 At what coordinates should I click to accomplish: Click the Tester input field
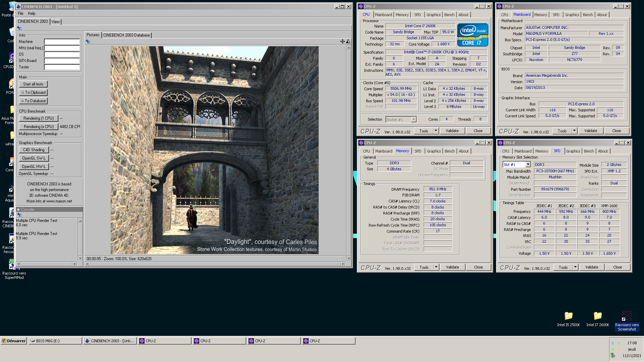[x=62, y=67]
